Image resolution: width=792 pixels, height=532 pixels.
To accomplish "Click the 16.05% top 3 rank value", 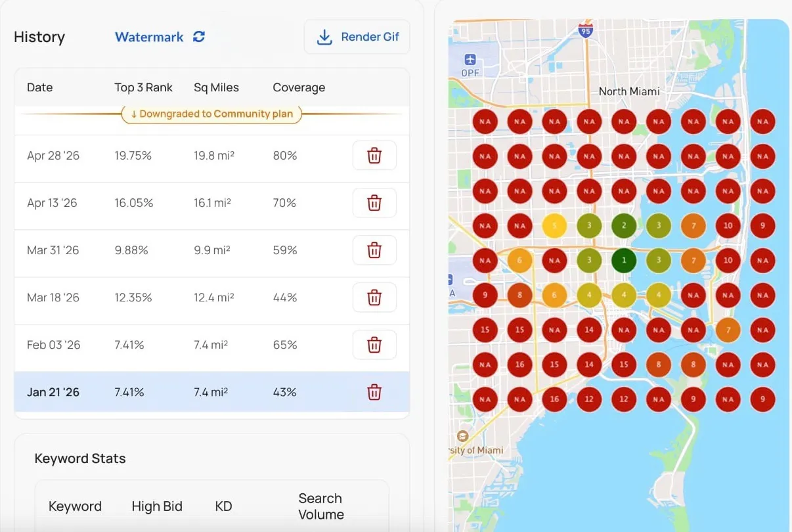I will (x=134, y=203).
